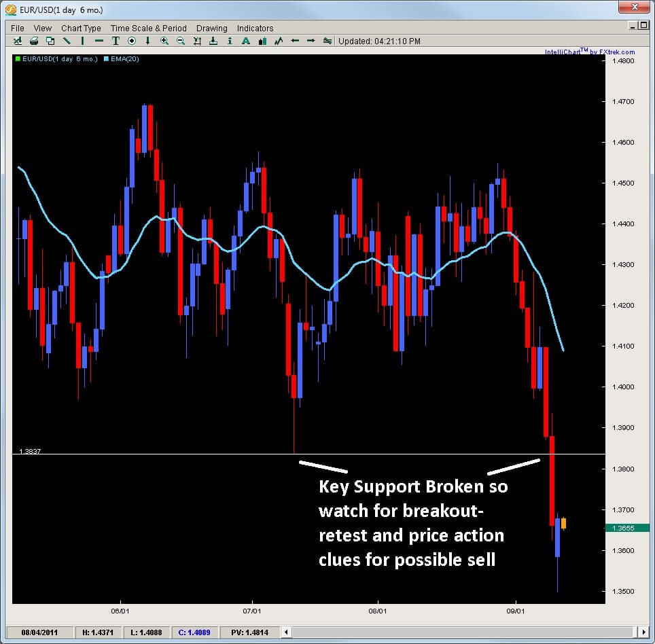
Task: Open the Chart Type menu
Action: pyautogui.click(x=81, y=28)
